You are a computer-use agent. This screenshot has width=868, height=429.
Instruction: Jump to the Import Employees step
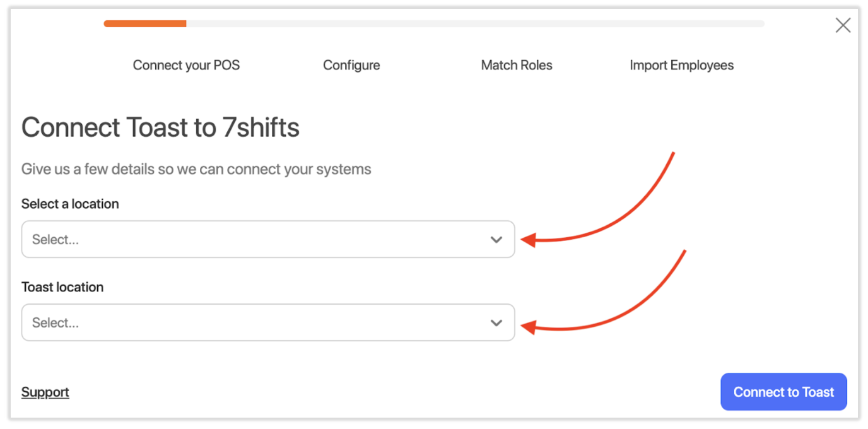pos(681,65)
